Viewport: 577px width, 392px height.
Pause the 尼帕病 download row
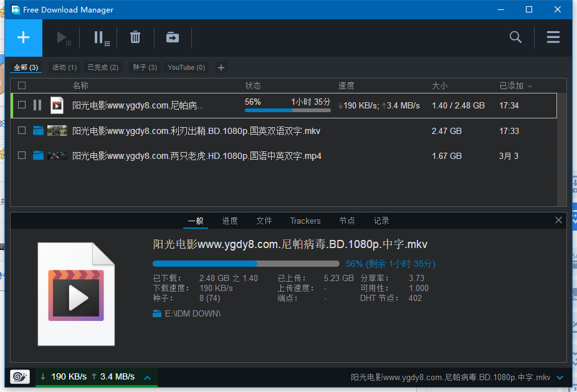37,105
